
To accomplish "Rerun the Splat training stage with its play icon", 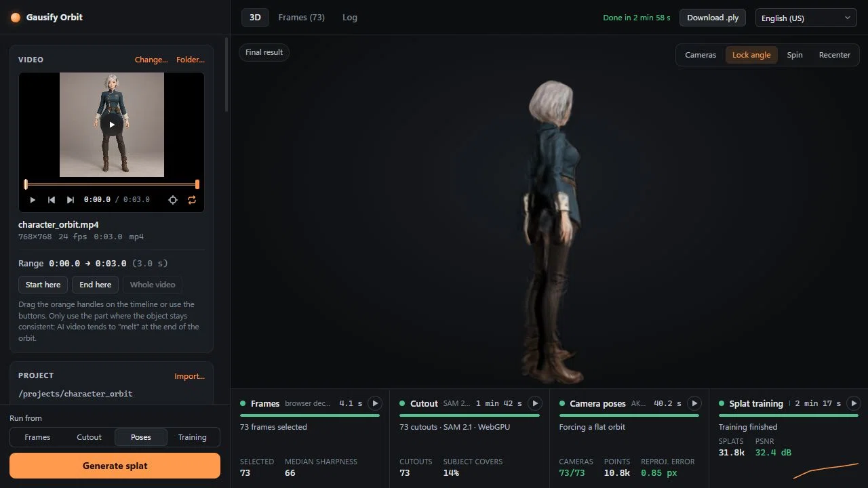I will click(854, 403).
